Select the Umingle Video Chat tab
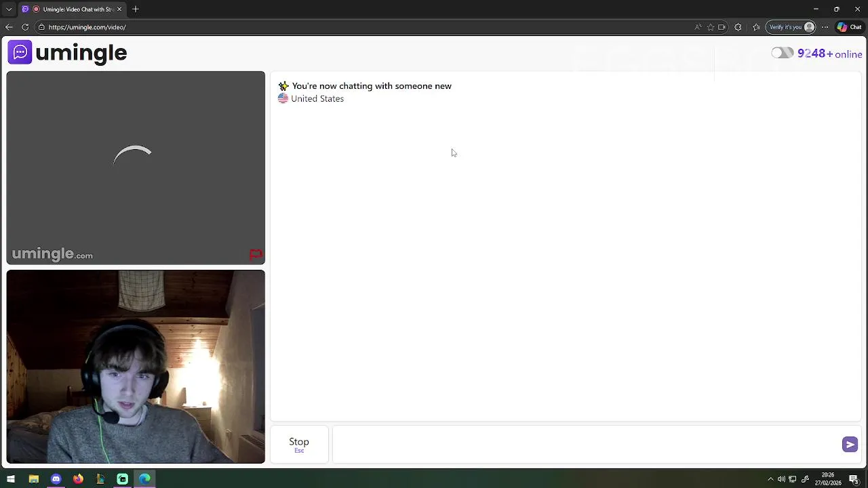Viewport: 868px width, 488px height. (73, 9)
